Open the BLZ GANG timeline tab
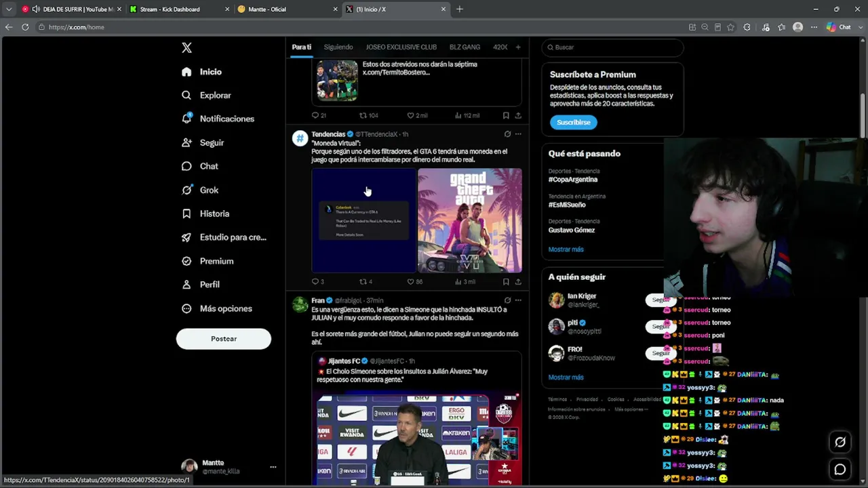Image resolution: width=868 pixels, height=488 pixels. (465, 47)
